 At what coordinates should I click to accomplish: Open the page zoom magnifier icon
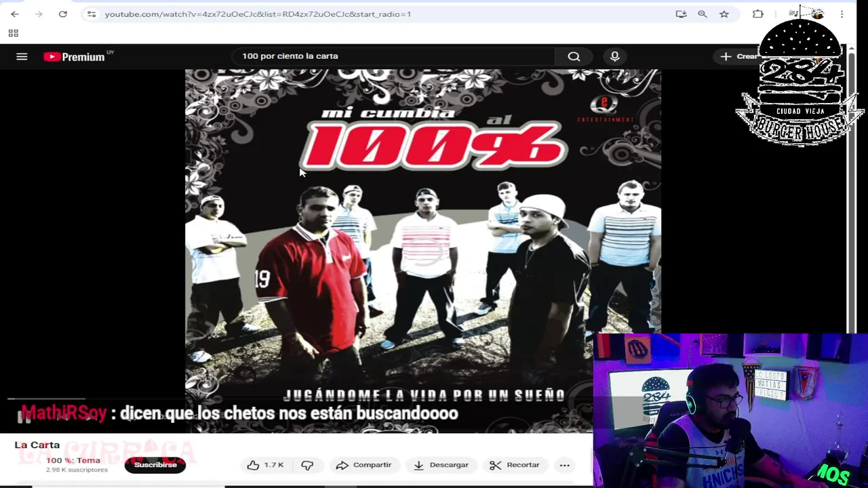[x=703, y=14]
